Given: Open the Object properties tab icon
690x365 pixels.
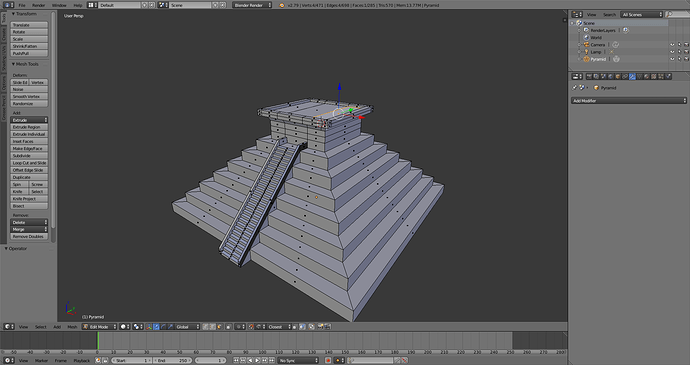Looking at the screenshot, I should [x=618, y=77].
